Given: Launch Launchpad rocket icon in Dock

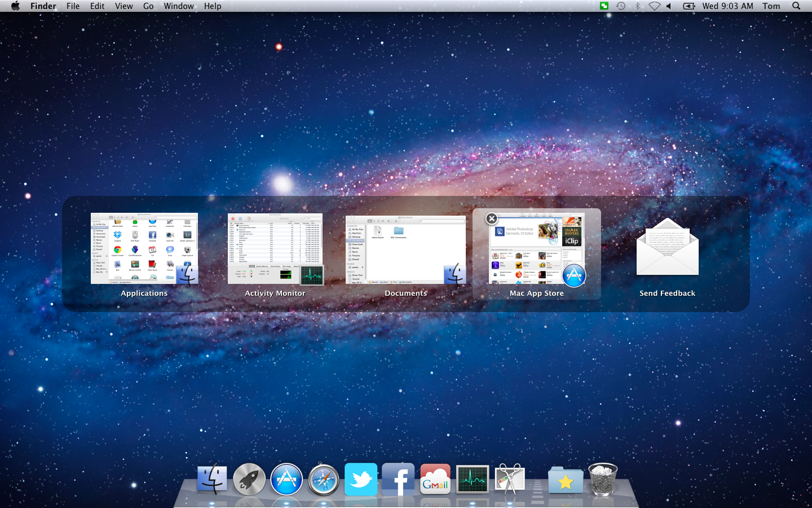Looking at the screenshot, I should (x=249, y=479).
